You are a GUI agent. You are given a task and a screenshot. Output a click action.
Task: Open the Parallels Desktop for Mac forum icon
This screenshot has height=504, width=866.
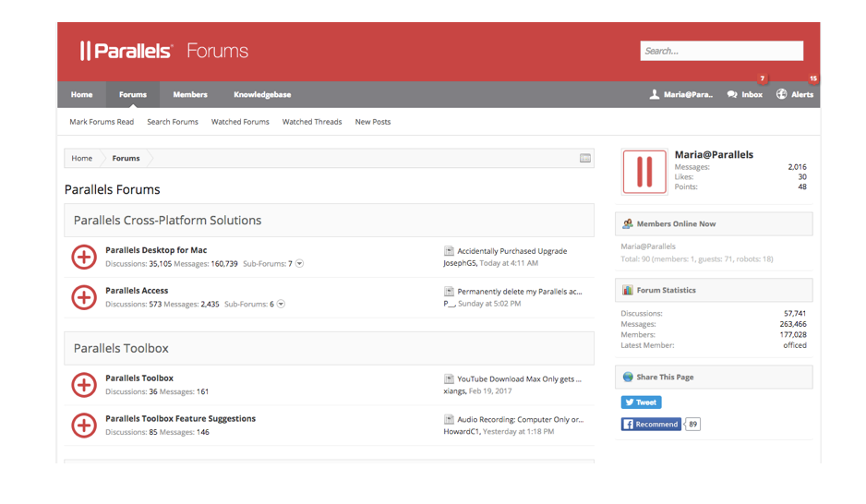point(84,258)
